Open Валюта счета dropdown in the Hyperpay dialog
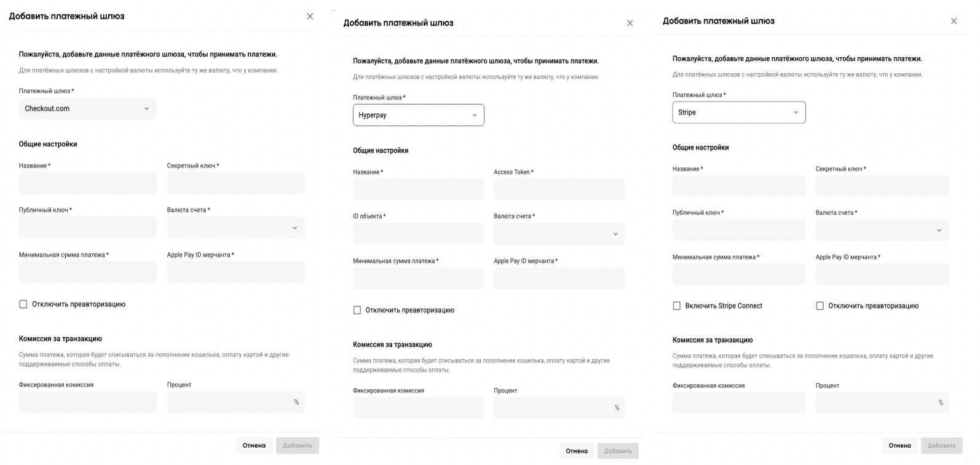This screenshot has height=465, width=980. [x=559, y=234]
